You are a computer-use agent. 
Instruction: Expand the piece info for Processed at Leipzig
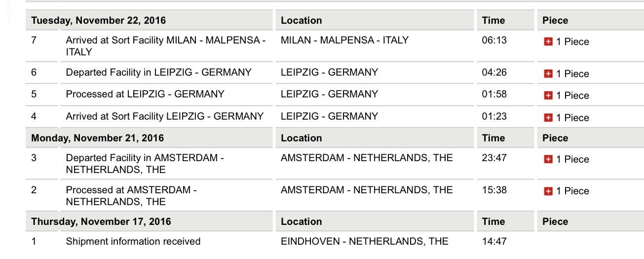pos(548,95)
